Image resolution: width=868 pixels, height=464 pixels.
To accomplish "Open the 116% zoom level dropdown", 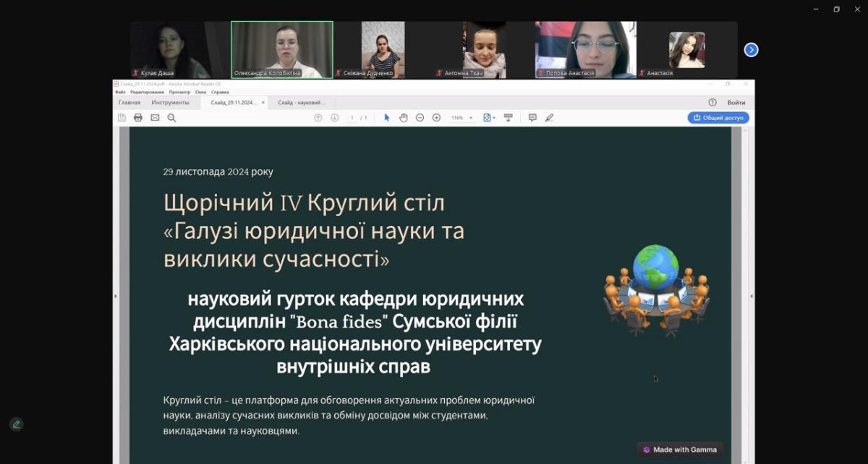I will click(461, 118).
